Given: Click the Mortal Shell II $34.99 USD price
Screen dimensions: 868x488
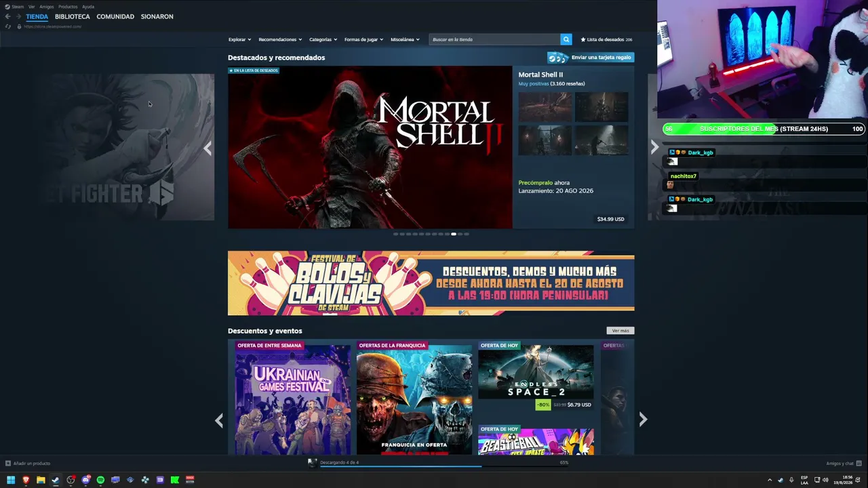Looking at the screenshot, I should coord(610,219).
